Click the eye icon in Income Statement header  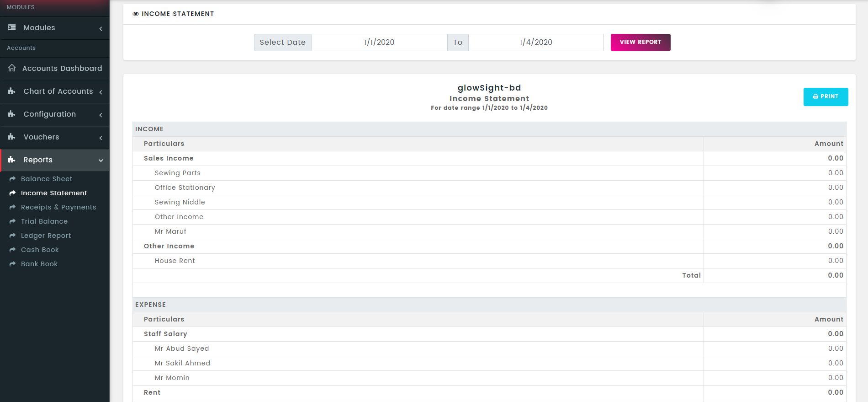point(136,14)
